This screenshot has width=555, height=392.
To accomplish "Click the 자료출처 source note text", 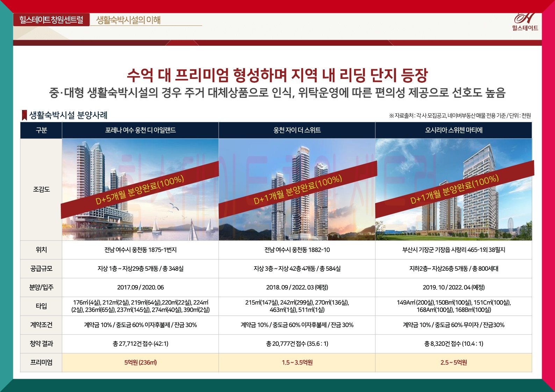I will point(460,116).
